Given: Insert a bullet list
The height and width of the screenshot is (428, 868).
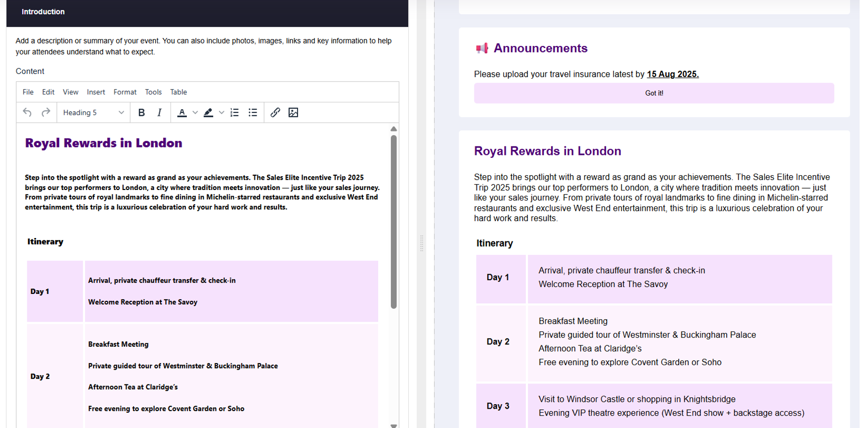Looking at the screenshot, I should point(253,113).
